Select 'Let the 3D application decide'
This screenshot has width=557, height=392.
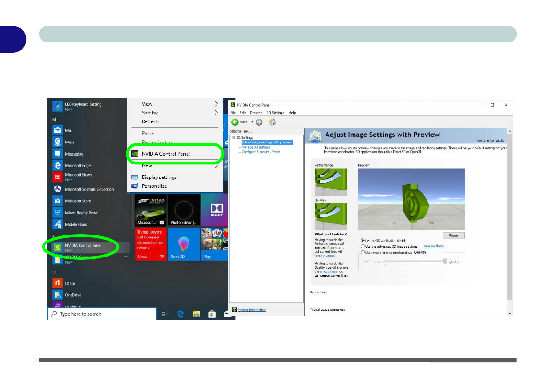[363, 241]
